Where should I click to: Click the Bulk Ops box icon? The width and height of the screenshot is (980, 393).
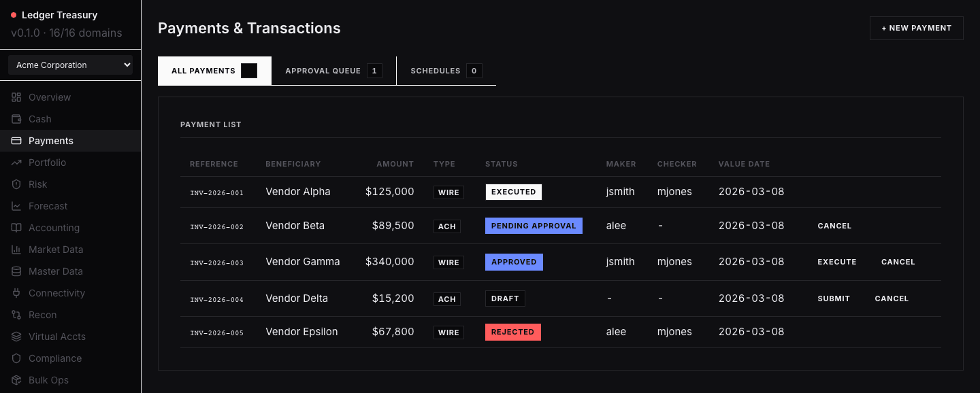tap(16, 380)
